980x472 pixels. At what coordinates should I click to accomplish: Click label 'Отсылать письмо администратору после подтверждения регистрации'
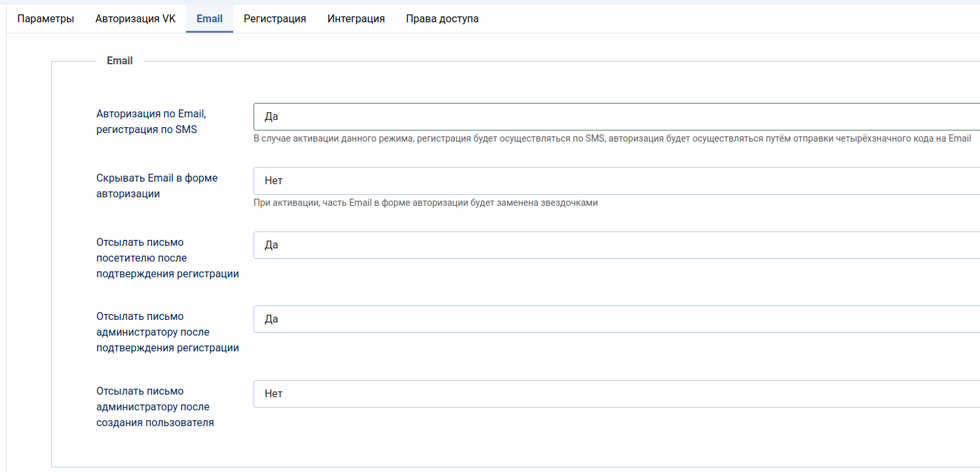168,332
